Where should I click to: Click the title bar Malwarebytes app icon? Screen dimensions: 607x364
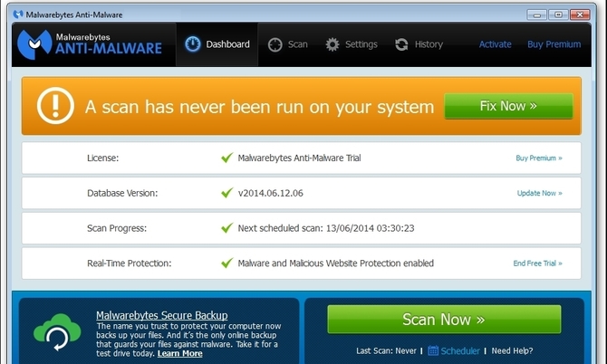coord(18,14)
